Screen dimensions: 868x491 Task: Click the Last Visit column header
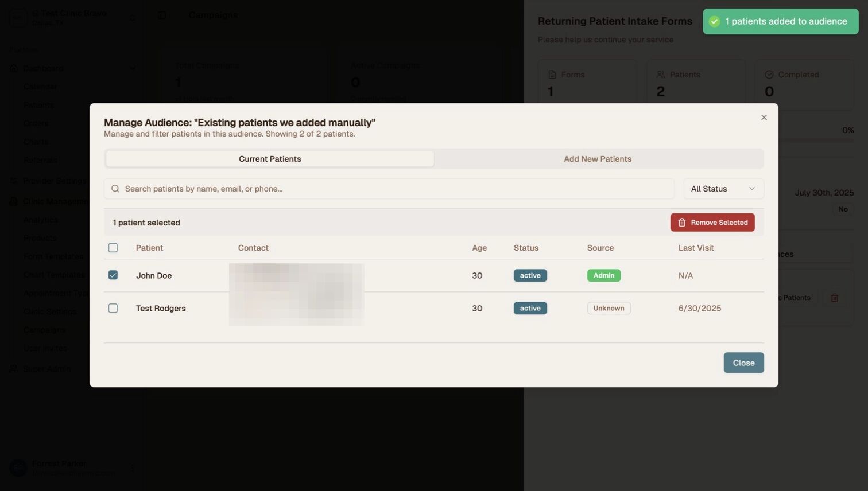[x=696, y=248]
